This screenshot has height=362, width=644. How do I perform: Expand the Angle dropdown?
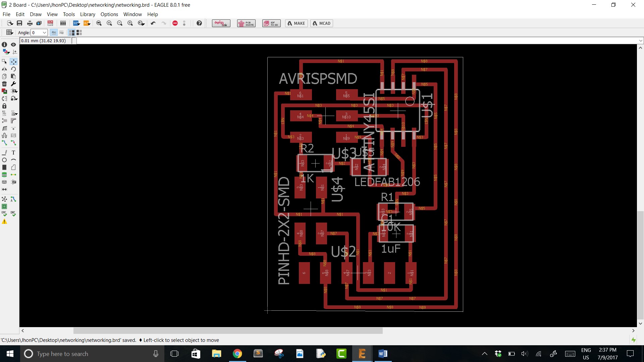point(44,33)
